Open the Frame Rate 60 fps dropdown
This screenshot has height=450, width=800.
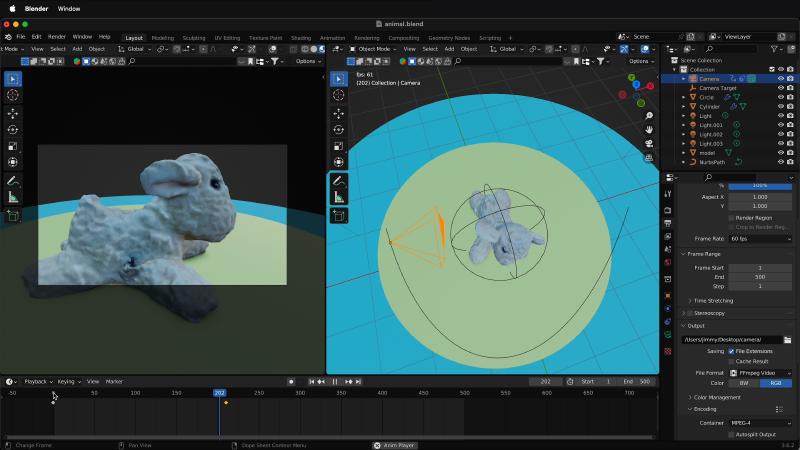tap(760, 239)
